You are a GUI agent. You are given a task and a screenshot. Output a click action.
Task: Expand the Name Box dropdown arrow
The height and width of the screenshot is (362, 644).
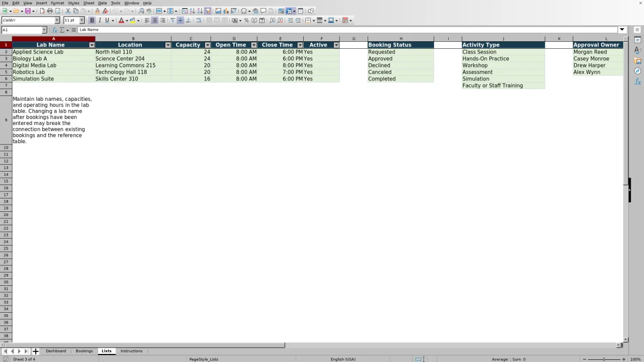[x=45, y=30]
